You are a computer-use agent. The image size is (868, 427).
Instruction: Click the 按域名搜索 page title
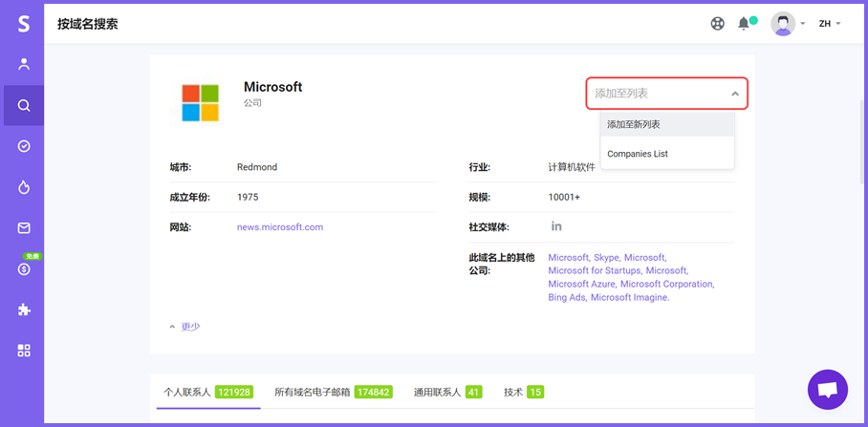tap(87, 24)
